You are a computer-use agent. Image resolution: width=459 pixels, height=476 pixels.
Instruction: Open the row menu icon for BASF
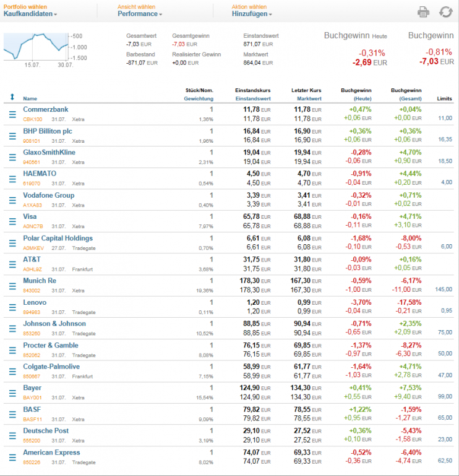coord(12,414)
